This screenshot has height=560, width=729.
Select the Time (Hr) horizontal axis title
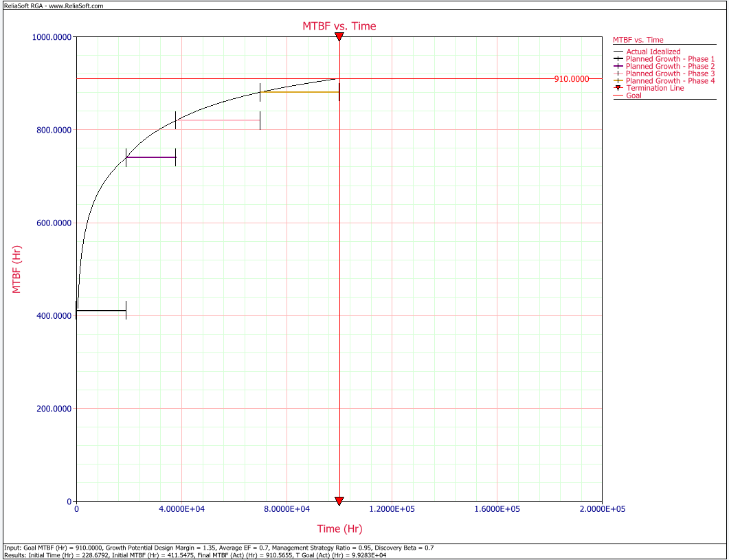(x=339, y=529)
